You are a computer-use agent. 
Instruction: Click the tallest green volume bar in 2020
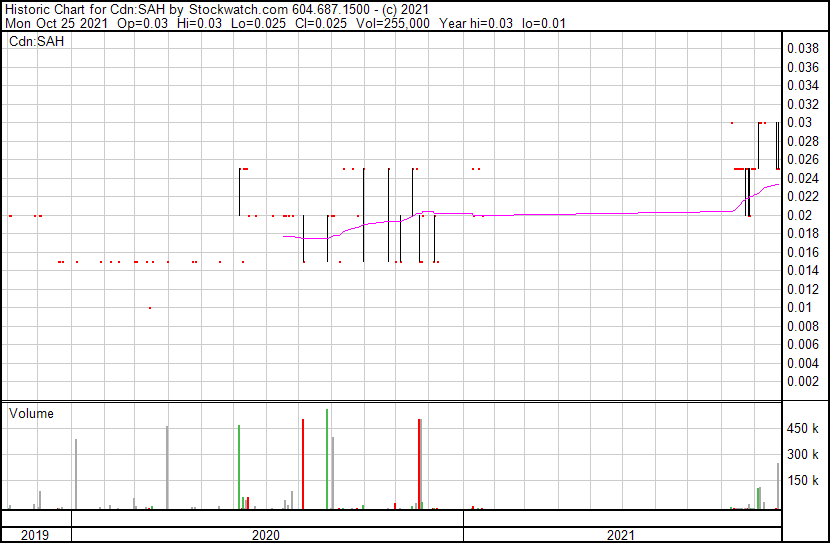(x=327, y=459)
